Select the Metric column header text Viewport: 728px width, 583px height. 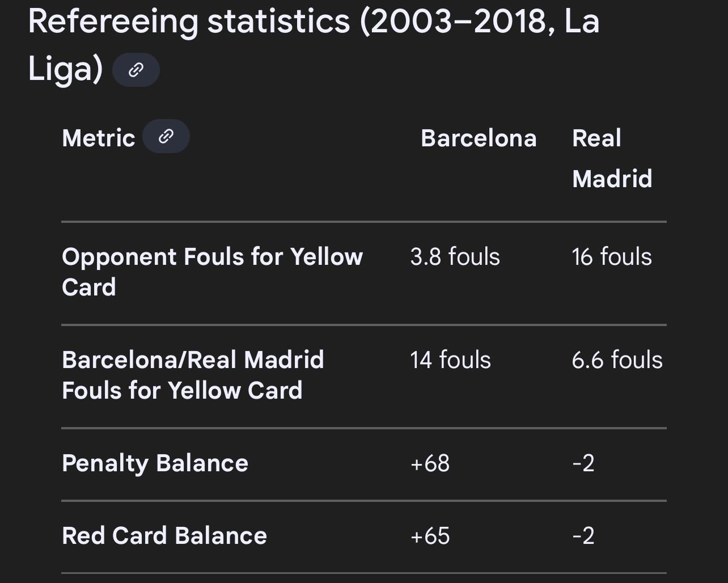[x=99, y=138]
